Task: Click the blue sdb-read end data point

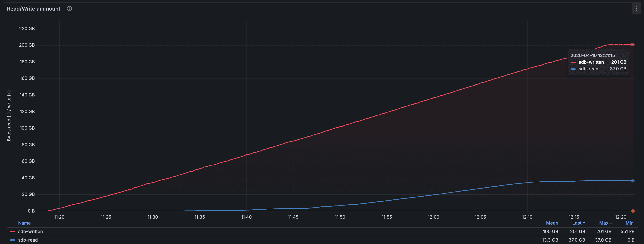Action: click(x=633, y=181)
